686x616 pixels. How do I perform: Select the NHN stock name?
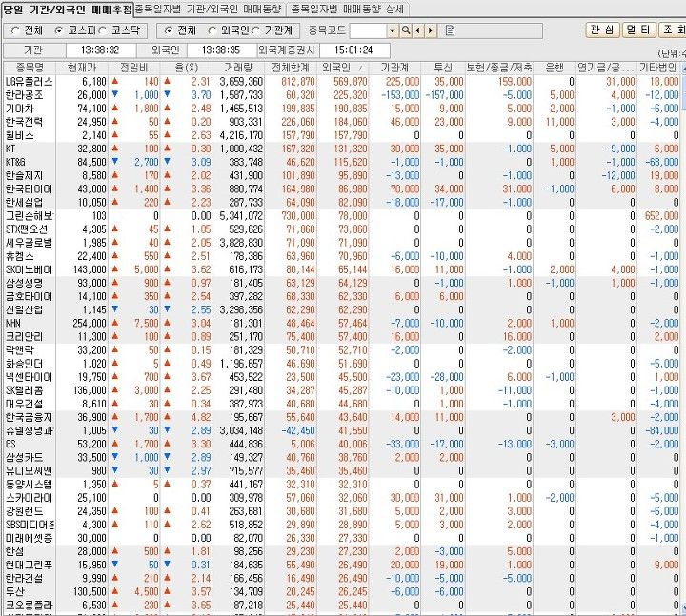pos(12,324)
